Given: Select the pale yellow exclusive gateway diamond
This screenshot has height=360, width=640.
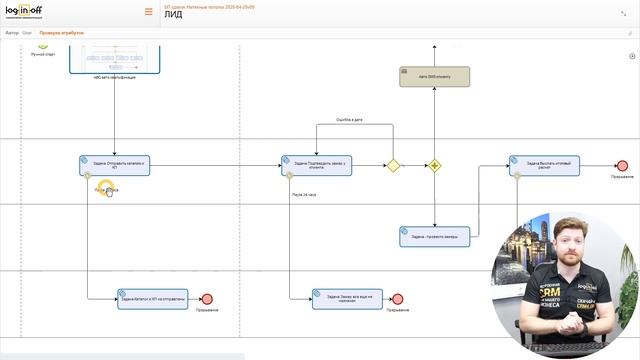Looking at the screenshot, I should tap(393, 166).
